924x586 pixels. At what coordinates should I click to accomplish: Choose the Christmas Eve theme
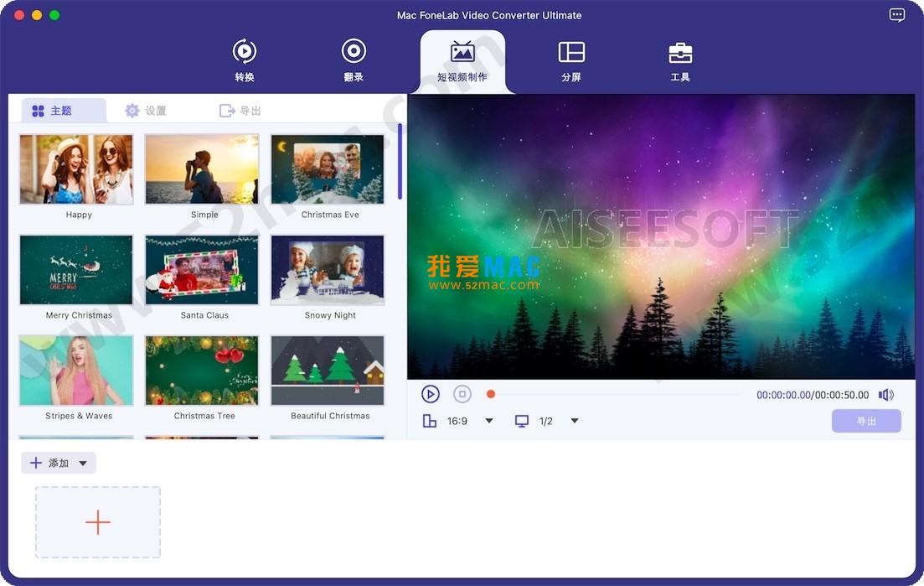327,169
